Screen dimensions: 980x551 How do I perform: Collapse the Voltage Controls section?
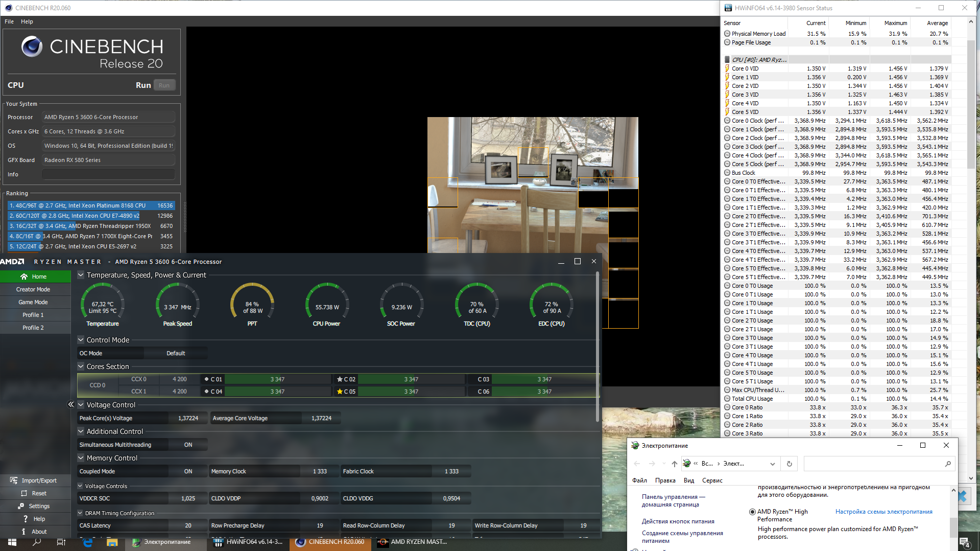80,486
